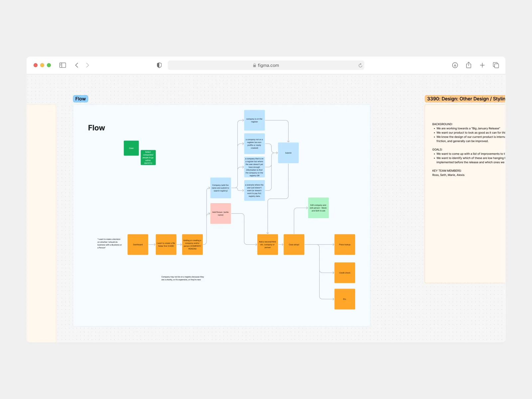The height and width of the screenshot is (399, 532).
Task: Toggle the Safari sidebar icon
Action: pos(63,65)
